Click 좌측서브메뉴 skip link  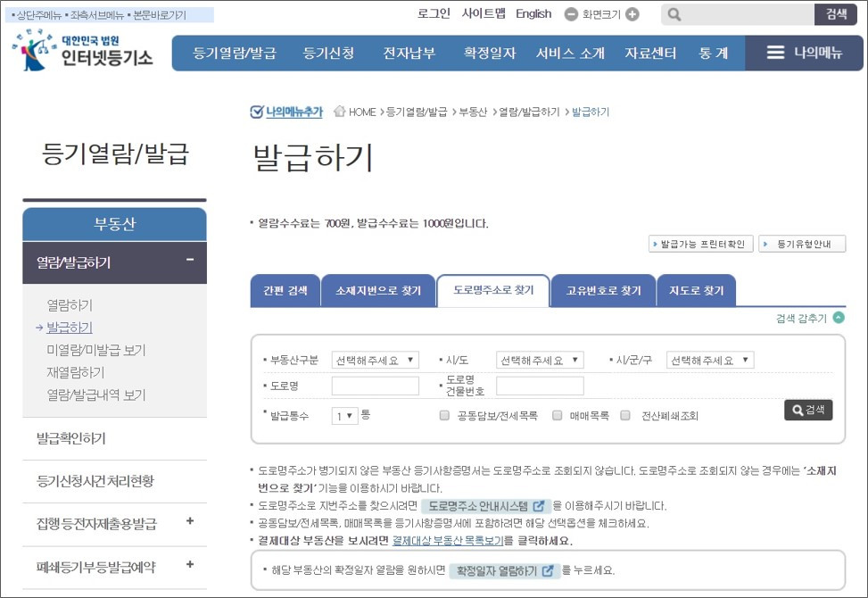(x=97, y=15)
